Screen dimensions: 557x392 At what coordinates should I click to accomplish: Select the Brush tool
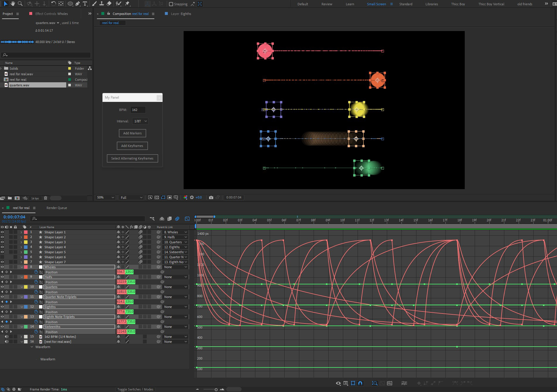94,4
